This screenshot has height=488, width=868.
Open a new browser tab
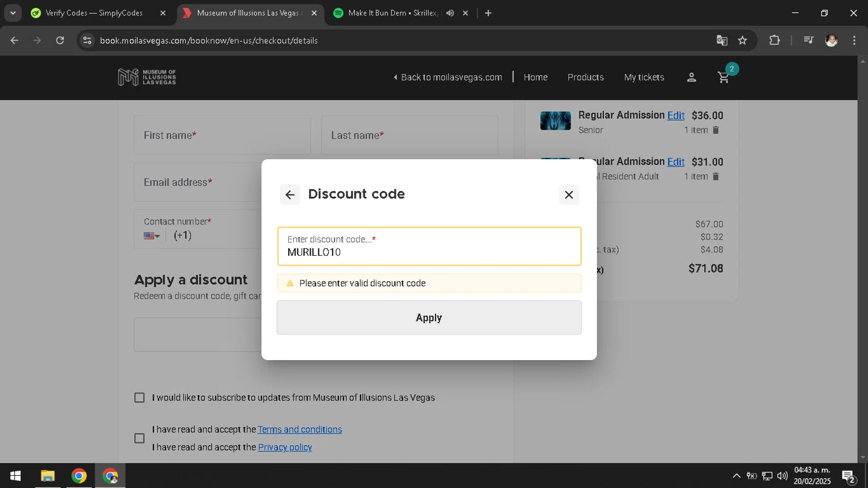tap(488, 13)
